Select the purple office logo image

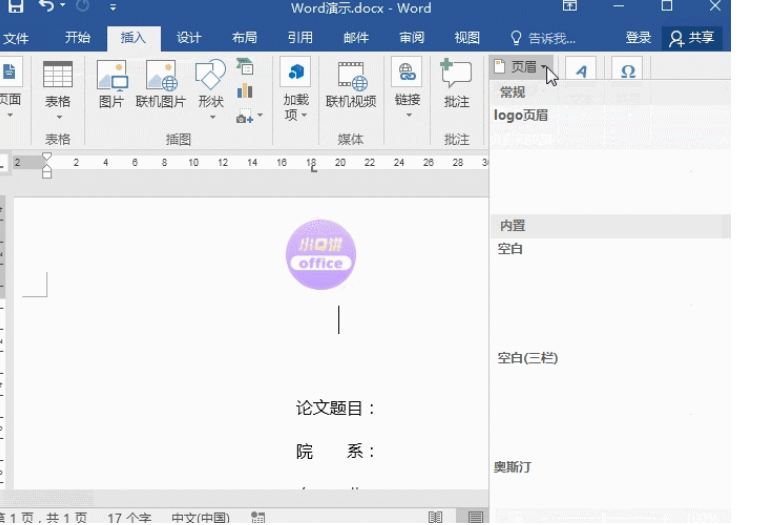(x=321, y=255)
